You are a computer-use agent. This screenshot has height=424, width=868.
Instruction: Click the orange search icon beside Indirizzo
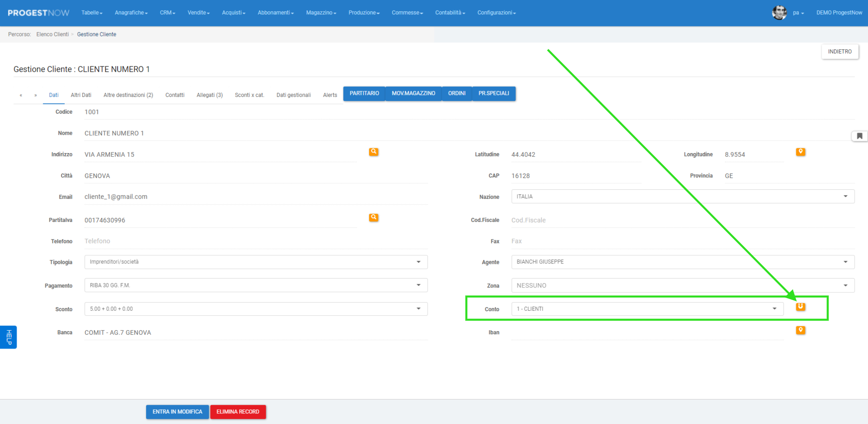(x=373, y=152)
